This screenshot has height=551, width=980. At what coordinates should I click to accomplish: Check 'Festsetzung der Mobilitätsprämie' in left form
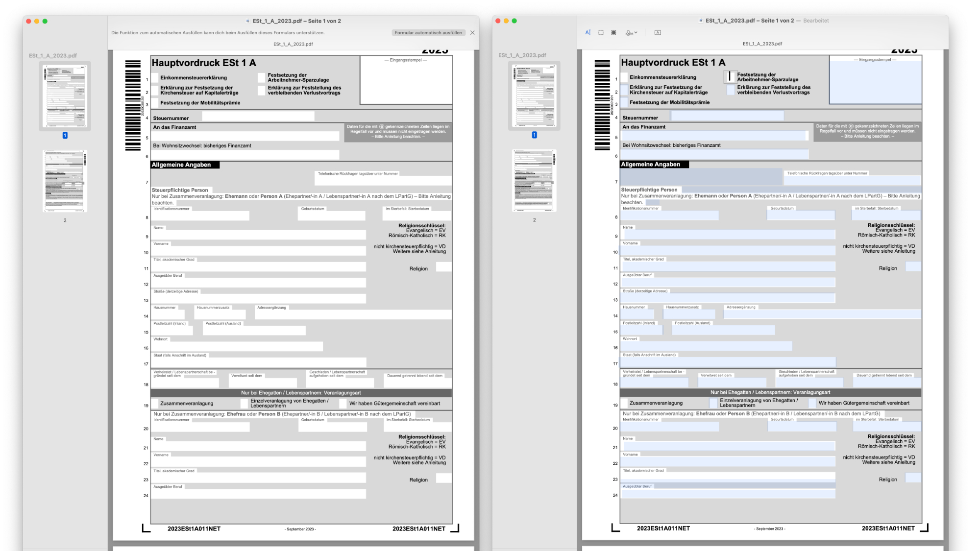155,103
